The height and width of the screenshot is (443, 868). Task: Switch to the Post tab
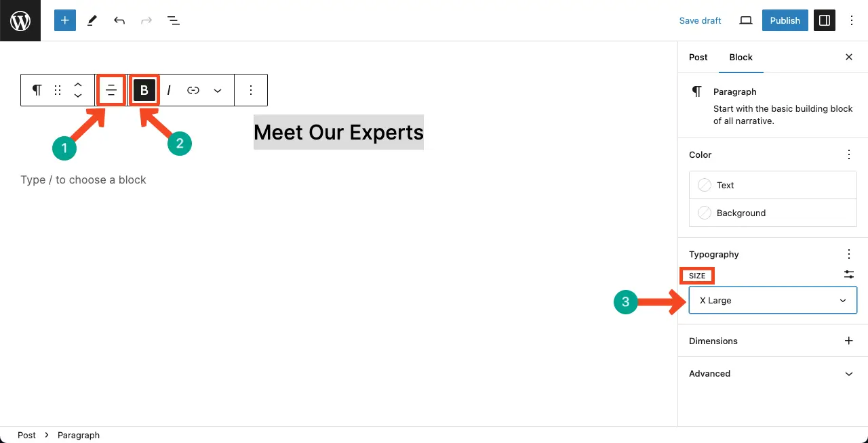pyautogui.click(x=698, y=57)
